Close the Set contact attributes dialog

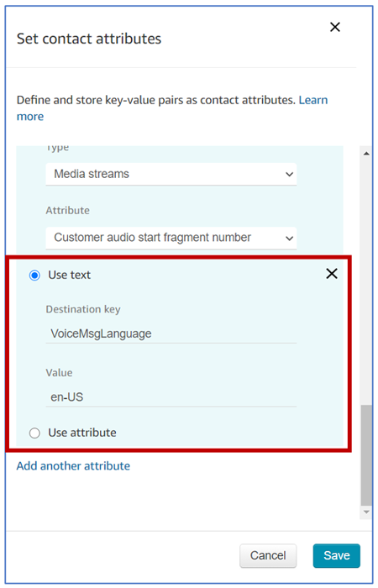[x=335, y=27]
